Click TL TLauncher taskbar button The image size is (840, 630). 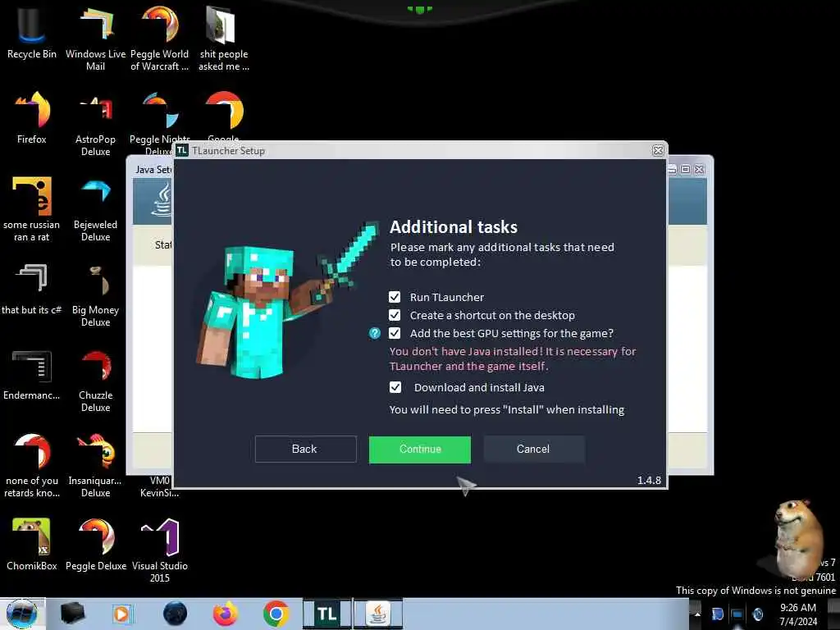tap(326, 614)
